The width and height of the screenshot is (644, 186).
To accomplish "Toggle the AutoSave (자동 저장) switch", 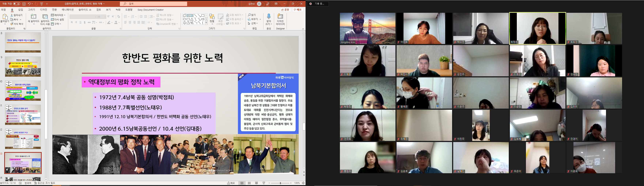I will pyautogui.click(x=16, y=4).
